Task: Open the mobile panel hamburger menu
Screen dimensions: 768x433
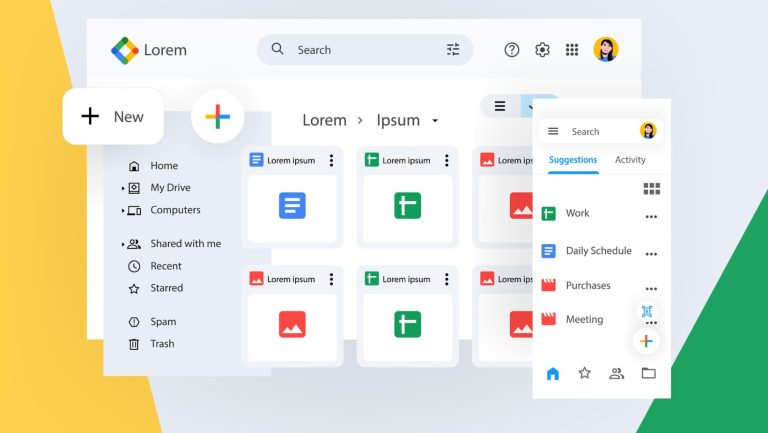Action: click(553, 131)
